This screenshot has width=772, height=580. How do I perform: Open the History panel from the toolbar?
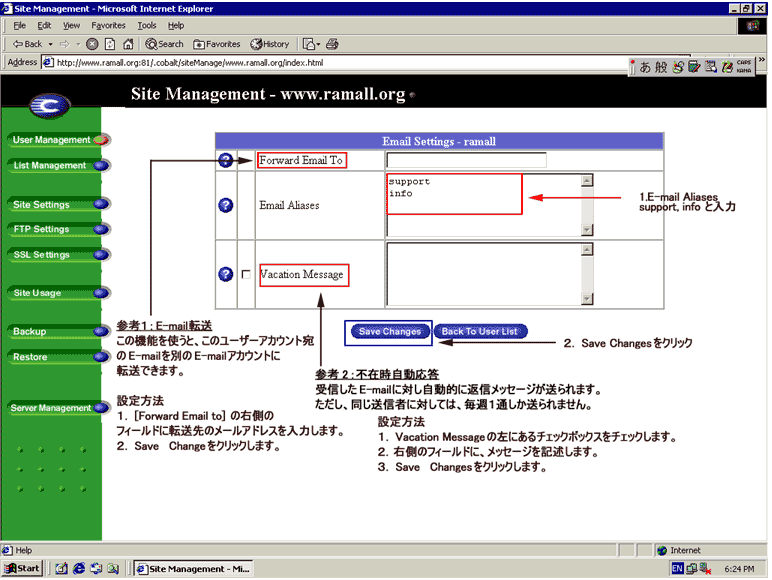pos(270,44)
